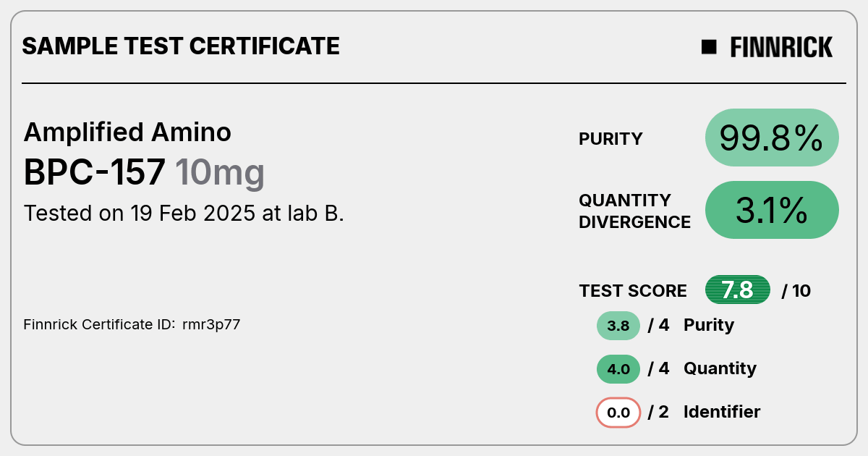The height and width of the screenshot is (456, 868).
Task: Click the 0.0 identifier score pill
Action: 618,413
